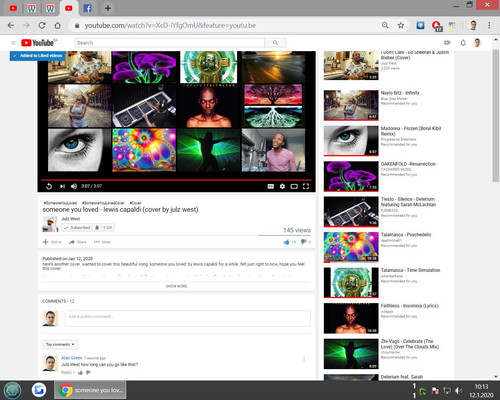Open comment three-dot options menu
500x400 pixels.
click(304, 359)
